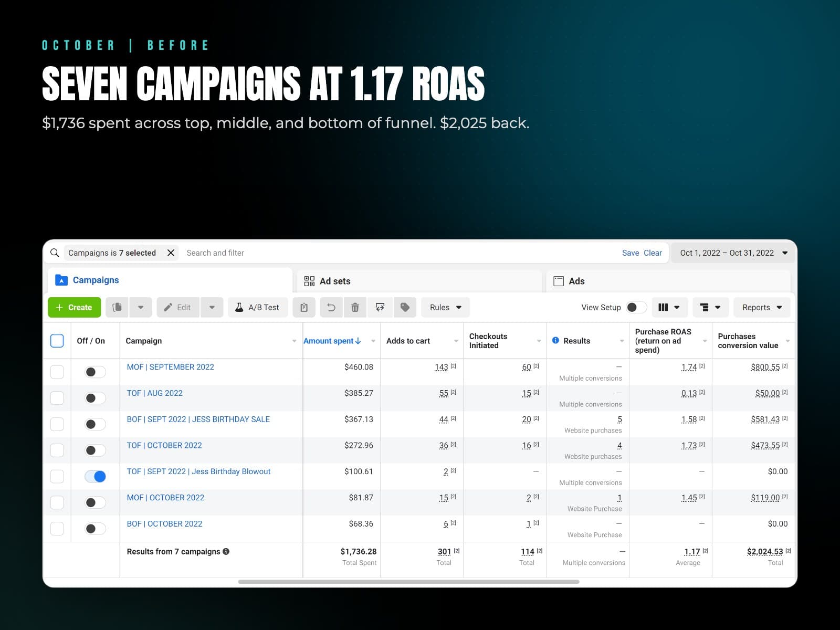The image size is (840, 630).
Task: Open the date range dropdown
Action: (x=733, y=253)
